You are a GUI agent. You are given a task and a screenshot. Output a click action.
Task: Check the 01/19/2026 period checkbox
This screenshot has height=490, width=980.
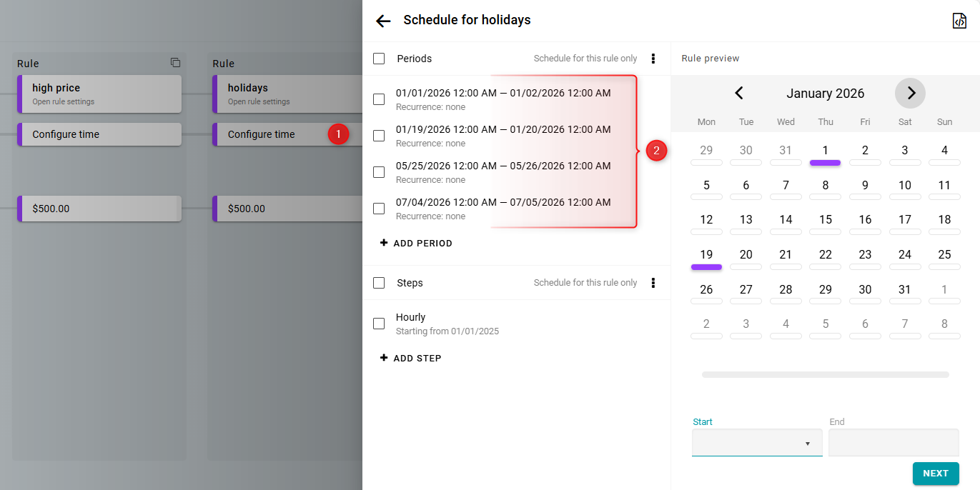(x=379, y=136)
